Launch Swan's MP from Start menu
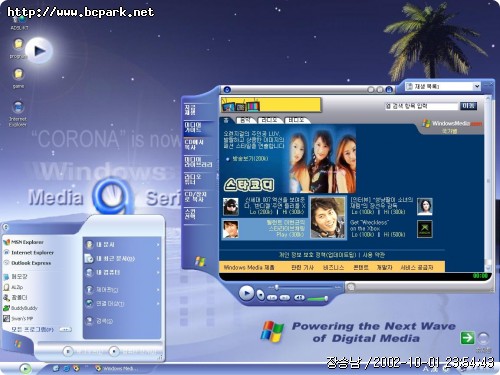 pyautogui.click(x=18, y=319)
